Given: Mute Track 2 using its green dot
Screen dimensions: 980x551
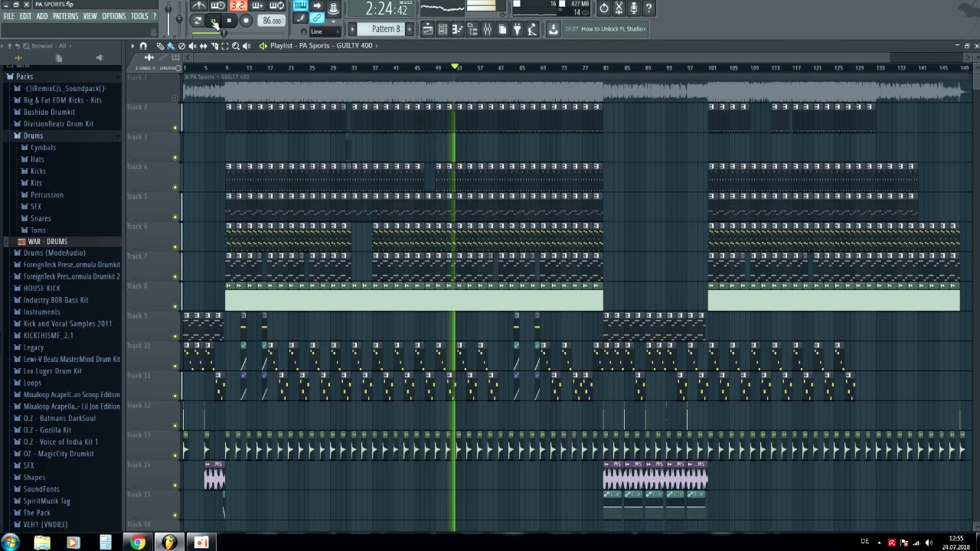Looking at the screenshot, I should pyautogui.click(x=175, y=128).
